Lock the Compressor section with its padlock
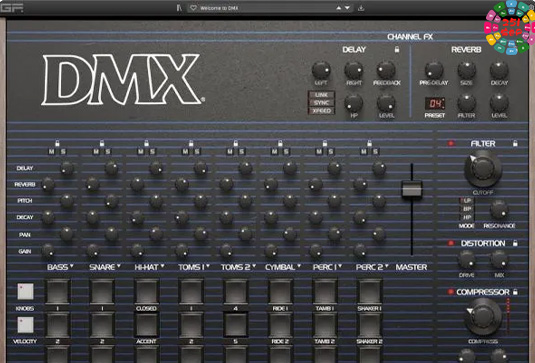Image resolution: width=535 pixels, height=363 pixels. click(x=515, y=292)
